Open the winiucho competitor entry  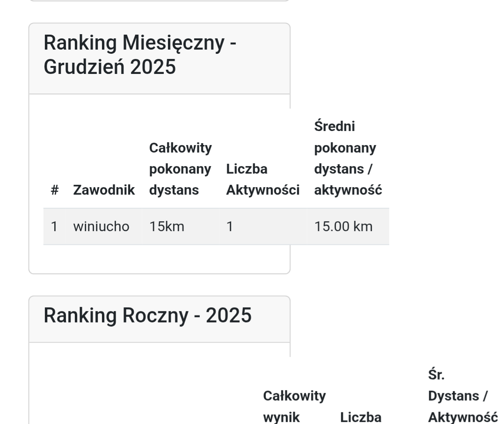pyautogui.click(x=101, y=227)
